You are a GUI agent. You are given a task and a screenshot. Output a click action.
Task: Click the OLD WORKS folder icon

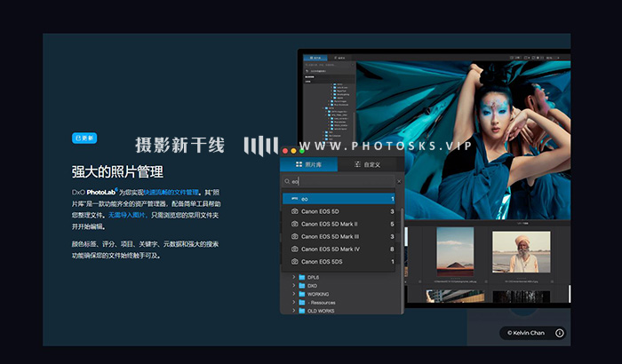pyautogui.click(x=302, y=311)
